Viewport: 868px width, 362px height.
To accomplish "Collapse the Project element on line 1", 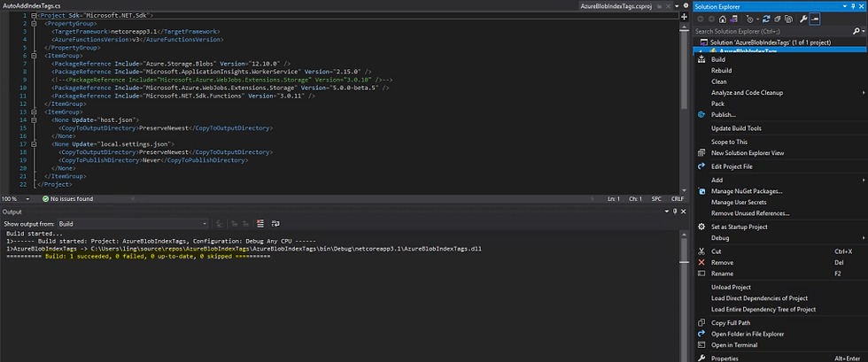I will pyautogui.click(x=34, y=16).
